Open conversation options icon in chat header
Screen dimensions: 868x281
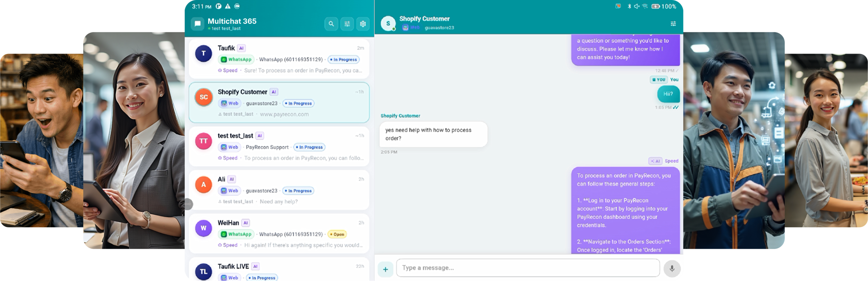click(673, 23)
